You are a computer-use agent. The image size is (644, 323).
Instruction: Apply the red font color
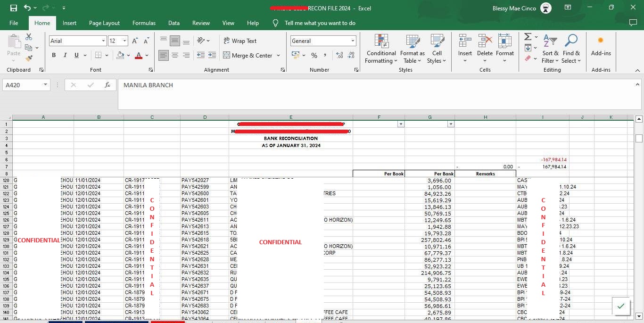139,55
